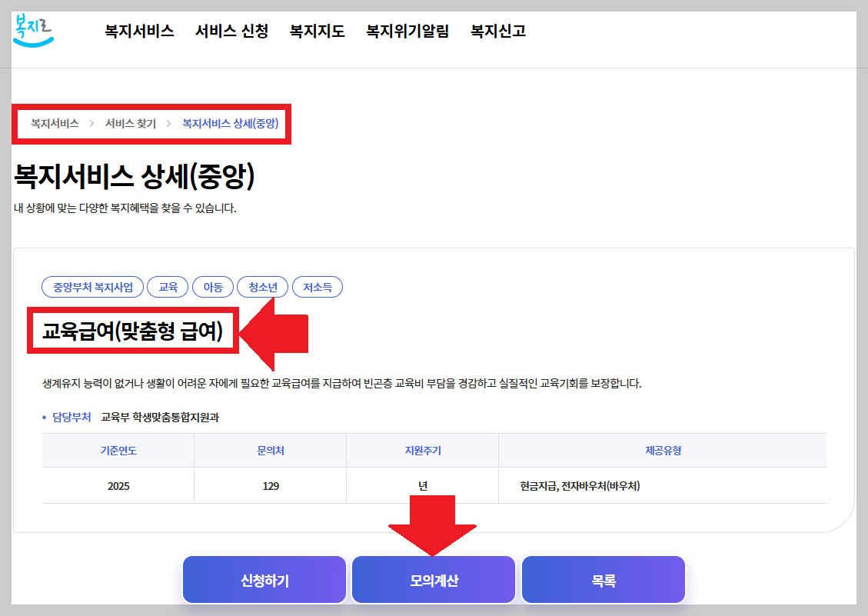Image resolution: width=868 pixels, height=616 pixels.
Task: Open the 서비스 신청 menu
Action: (231, 31)
